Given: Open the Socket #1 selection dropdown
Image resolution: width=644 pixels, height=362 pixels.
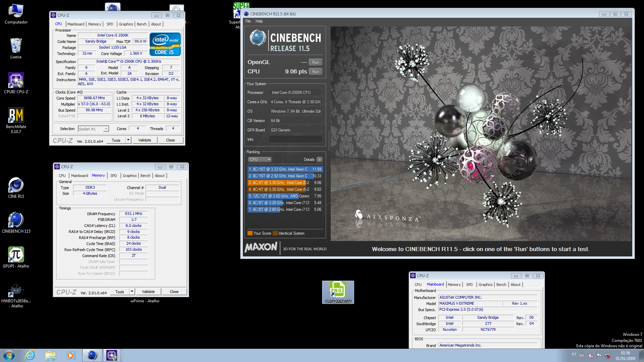Looking at the screenshot, I should point(93,129).
